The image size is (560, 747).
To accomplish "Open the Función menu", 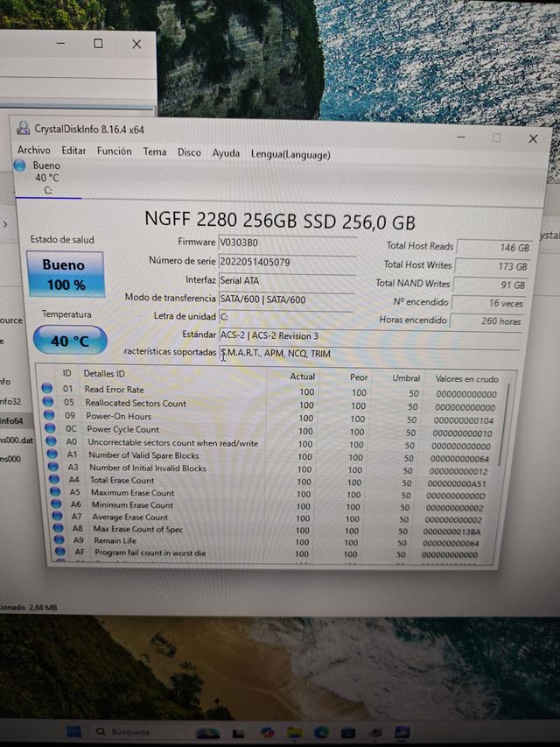I will (115, 151).
